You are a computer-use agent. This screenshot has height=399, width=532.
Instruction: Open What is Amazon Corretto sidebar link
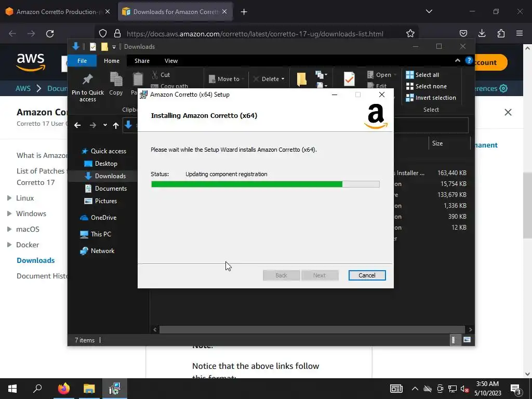(42, 155)
